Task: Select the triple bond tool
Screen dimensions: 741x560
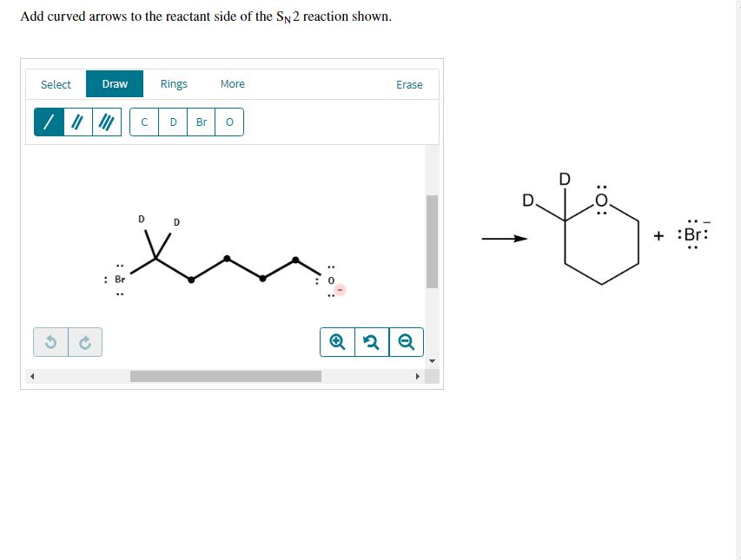Action: click(104, 122)
